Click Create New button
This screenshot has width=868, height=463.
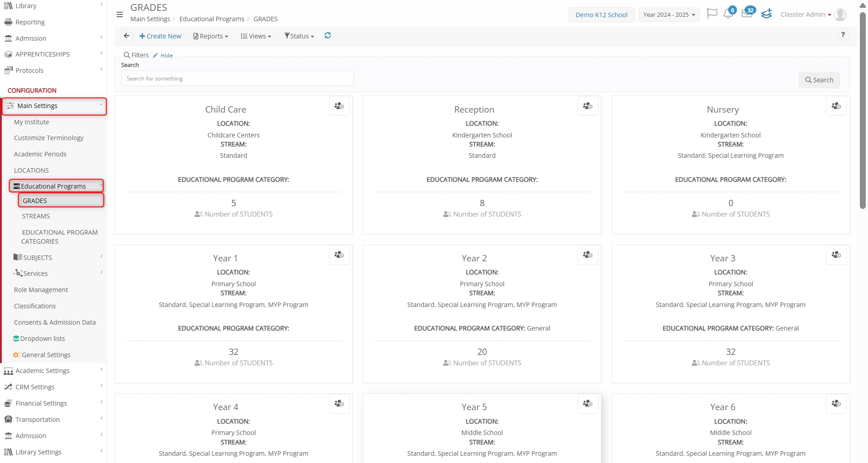[x=160, y=36]
